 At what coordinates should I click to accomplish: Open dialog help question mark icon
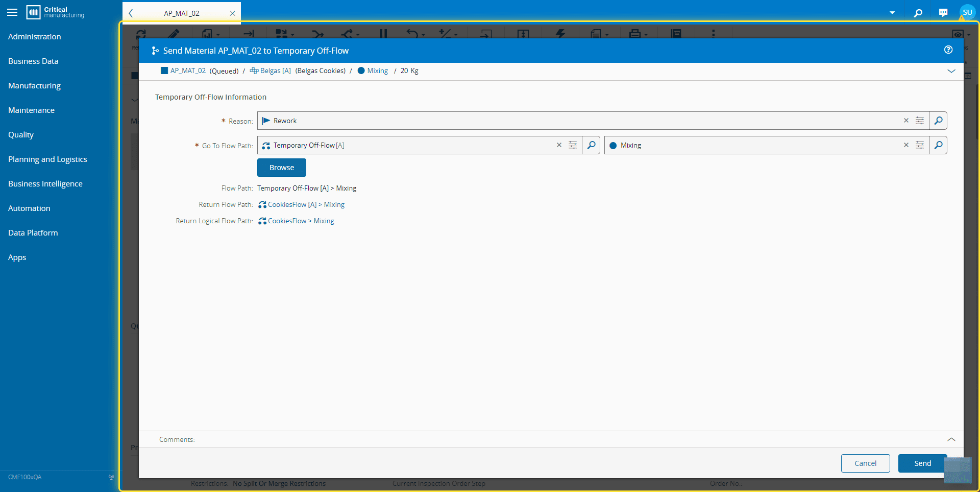948,50
